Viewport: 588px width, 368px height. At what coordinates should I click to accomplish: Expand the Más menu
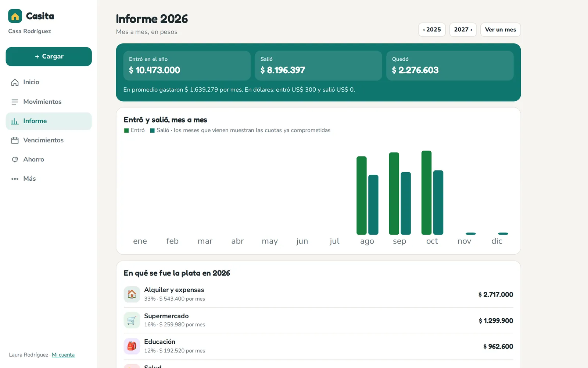49,179
